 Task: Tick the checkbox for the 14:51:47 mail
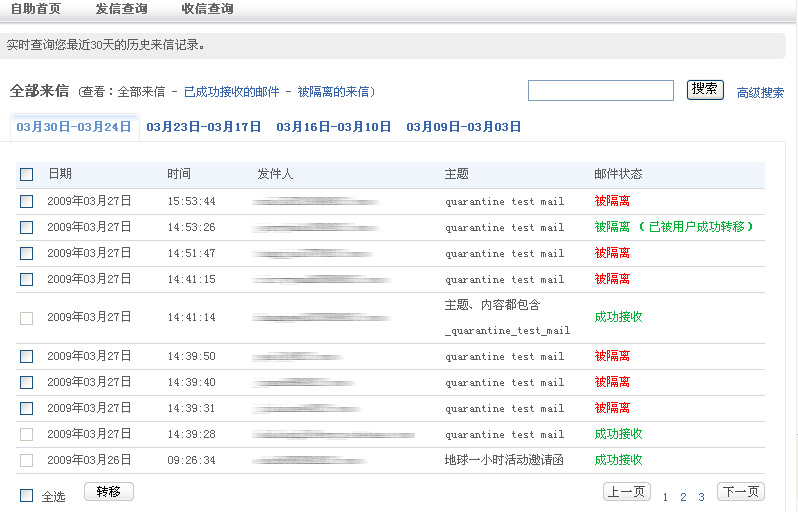(x=27, y=254)
